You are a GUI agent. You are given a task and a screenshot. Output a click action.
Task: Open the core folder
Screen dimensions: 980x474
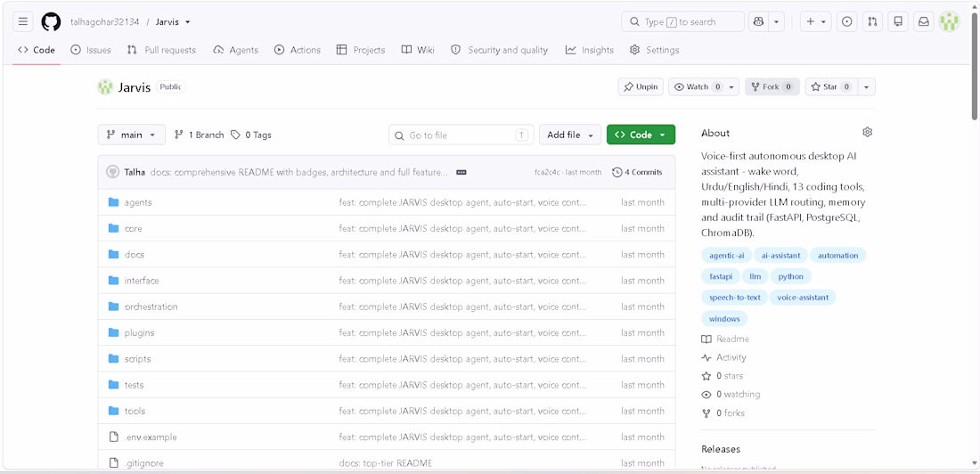[133, 229]
